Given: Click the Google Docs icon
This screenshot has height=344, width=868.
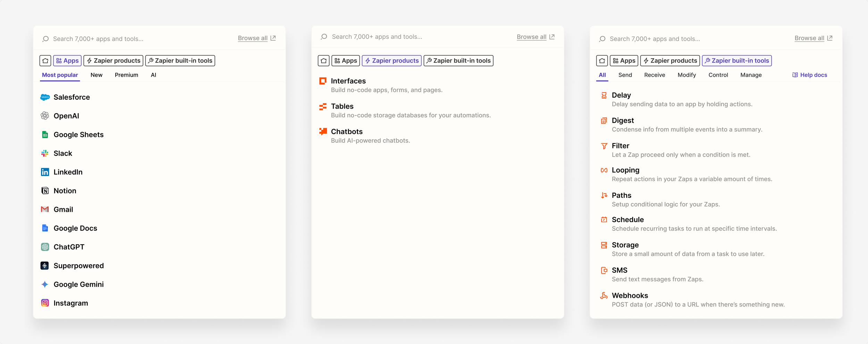Looking at the screenshot, I should click(x=45, y=228).
